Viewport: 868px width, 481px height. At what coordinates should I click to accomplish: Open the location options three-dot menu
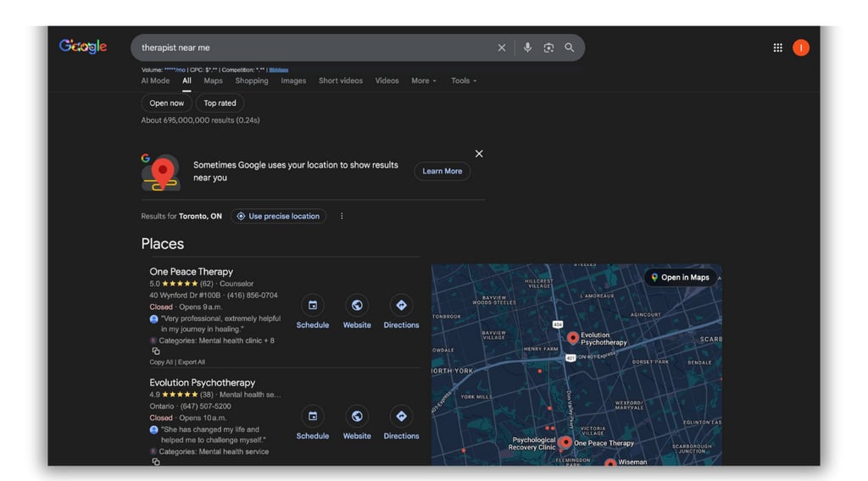click(342, 216)
